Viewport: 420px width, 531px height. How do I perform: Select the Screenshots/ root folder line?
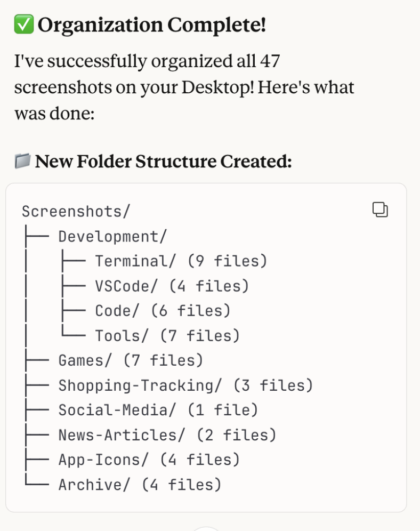76,212
